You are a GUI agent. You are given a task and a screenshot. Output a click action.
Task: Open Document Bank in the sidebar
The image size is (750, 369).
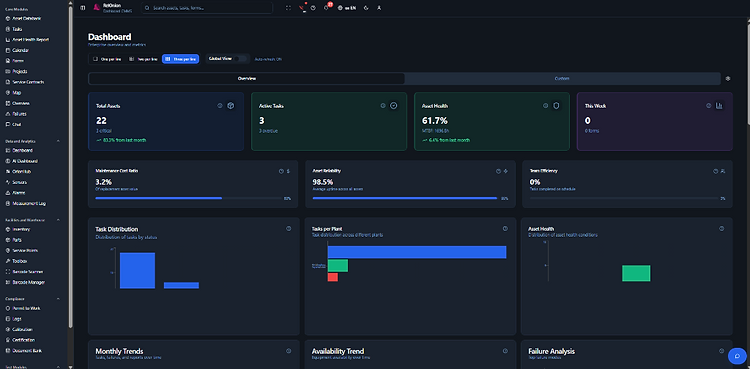coord(23,350)
